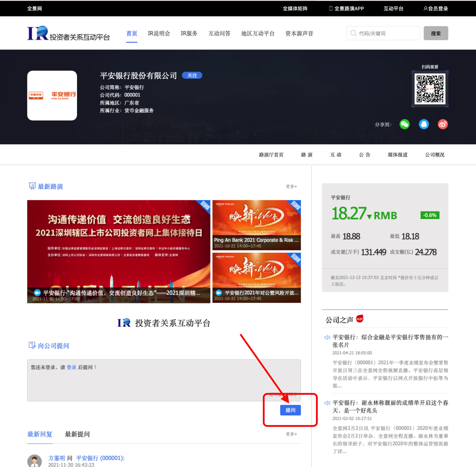The image size is (476, 467).
Task: Share to WeChat via green icon
Action: [404, 124]
